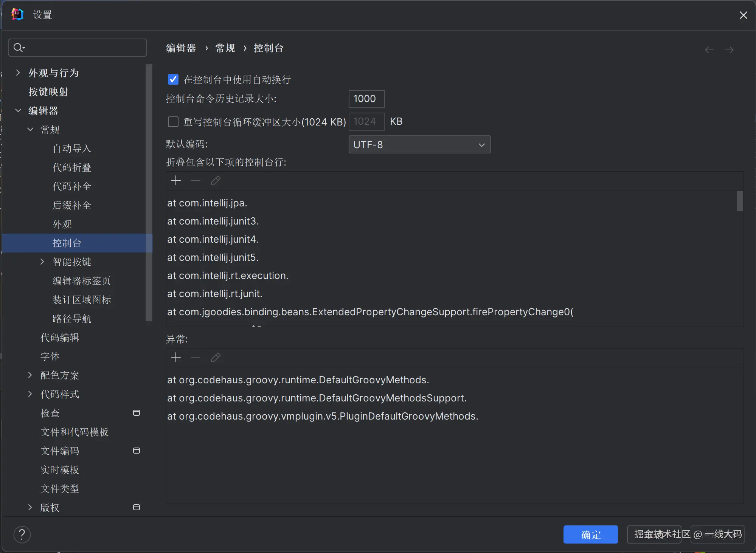Screen dimensions: 756x553
Task: Expand the 智能按键 tree node
Action: 42,262
